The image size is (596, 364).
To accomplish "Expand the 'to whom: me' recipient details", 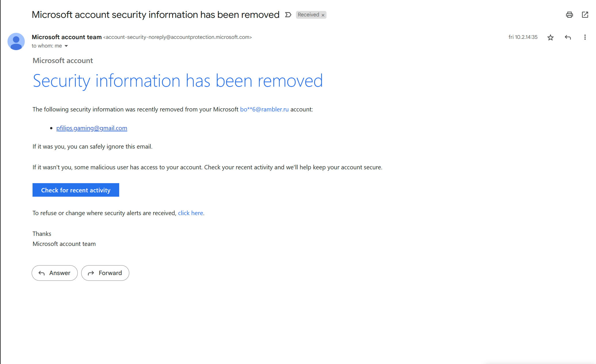I will click(66, 46).
